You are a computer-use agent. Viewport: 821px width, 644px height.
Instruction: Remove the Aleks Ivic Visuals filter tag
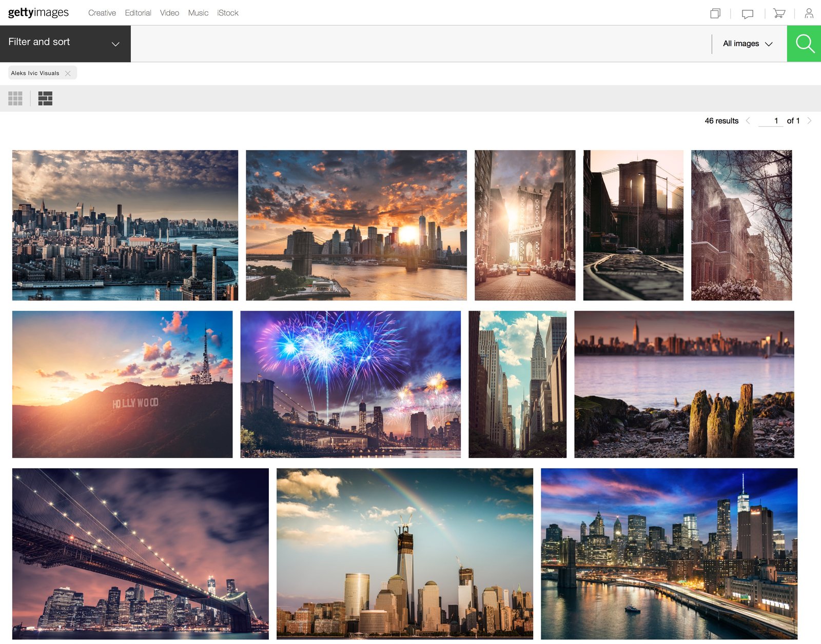68,73
